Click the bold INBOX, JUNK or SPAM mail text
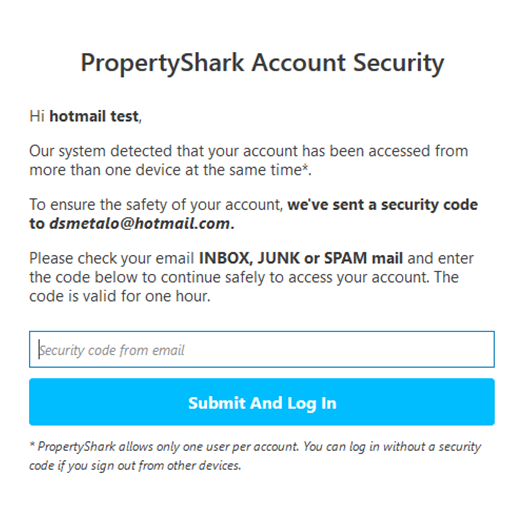The width and height of the screenshot is (525, 526). click(301, 258)
